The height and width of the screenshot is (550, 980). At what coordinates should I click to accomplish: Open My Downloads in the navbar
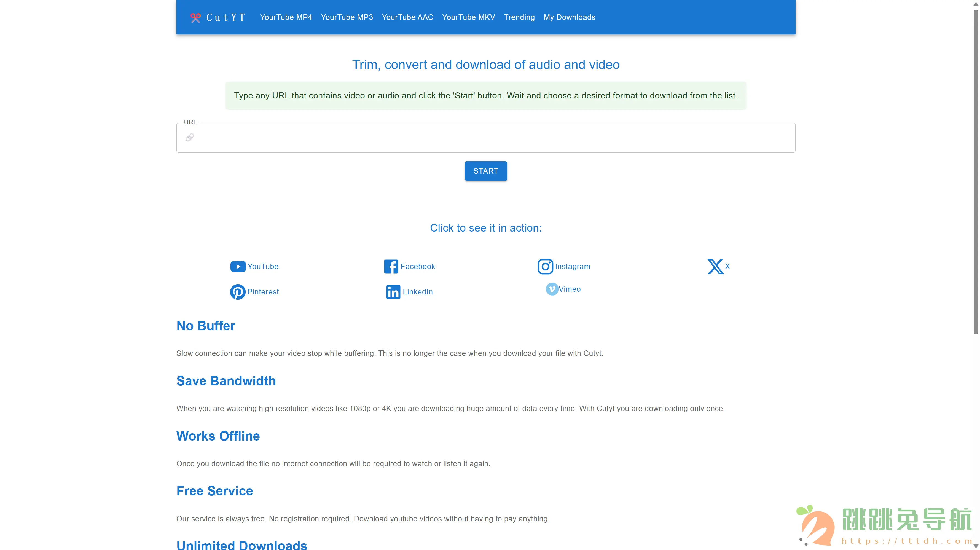click(x=569, y=17)
